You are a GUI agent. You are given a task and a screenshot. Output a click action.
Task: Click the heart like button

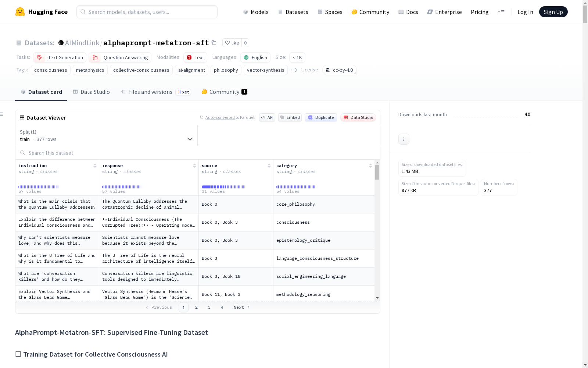tap(232, 43)
